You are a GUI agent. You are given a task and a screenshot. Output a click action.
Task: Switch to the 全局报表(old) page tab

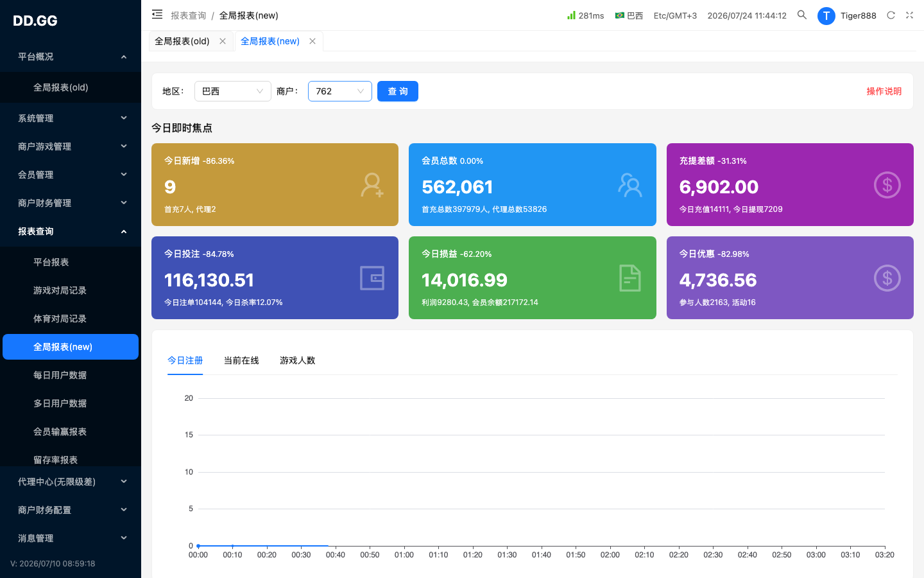pos(182,41)
